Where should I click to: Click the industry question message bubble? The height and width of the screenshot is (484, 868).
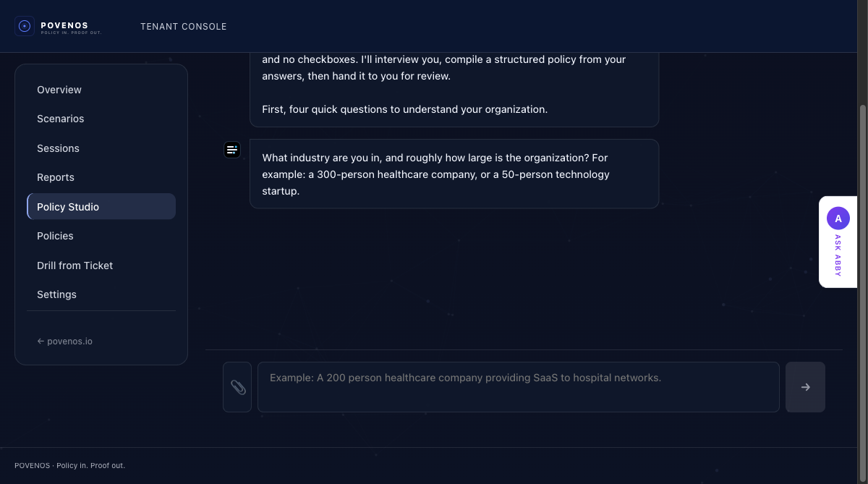click(454, 174)
